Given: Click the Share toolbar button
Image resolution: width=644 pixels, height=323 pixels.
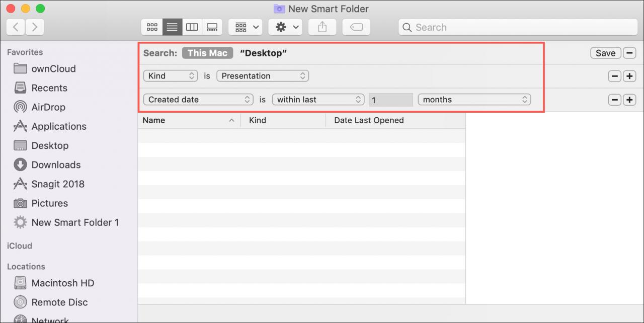Looking at the screenshot, I should click(x=322, y=27).
